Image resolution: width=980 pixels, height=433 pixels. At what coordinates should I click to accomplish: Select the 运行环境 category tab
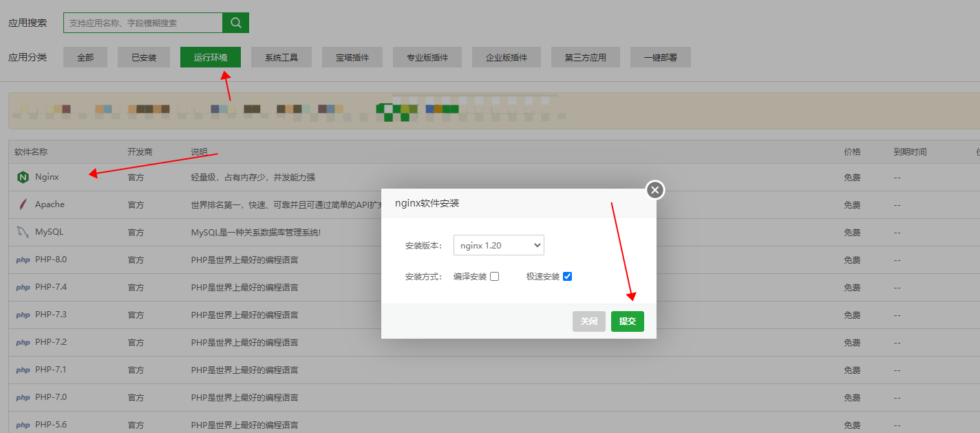point(211,58)
